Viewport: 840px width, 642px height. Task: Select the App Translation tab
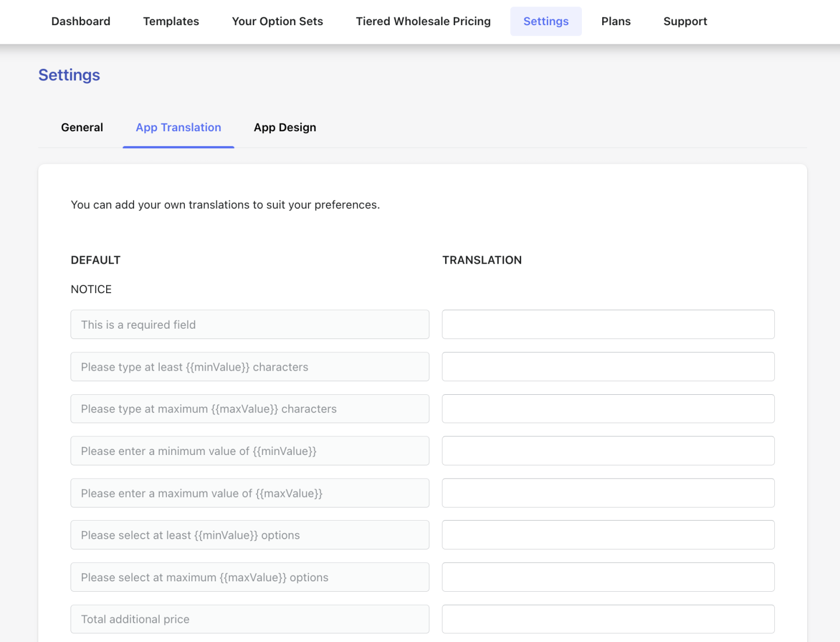click(x=178, y=127)
